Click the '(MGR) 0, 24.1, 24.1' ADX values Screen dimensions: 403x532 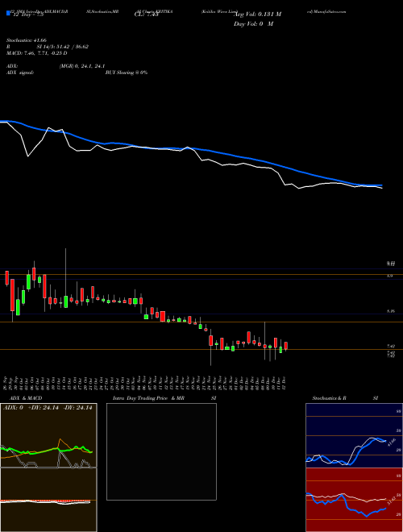pyautogui.click(x=82, y=66)
